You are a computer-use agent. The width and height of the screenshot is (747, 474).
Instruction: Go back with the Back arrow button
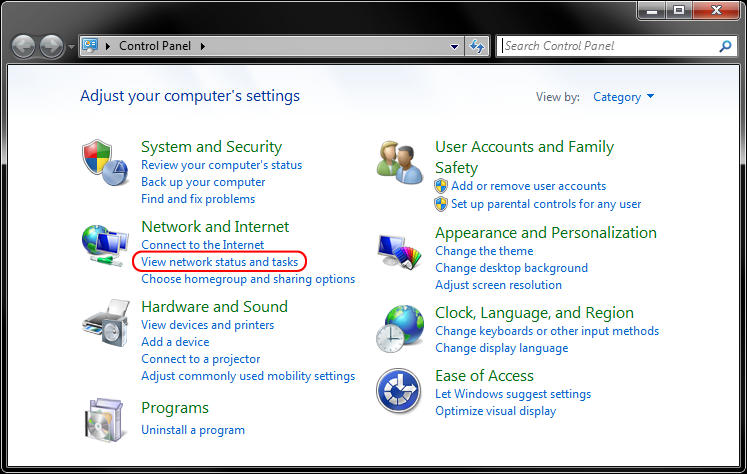pyautogui.click(x=23, y=47)
